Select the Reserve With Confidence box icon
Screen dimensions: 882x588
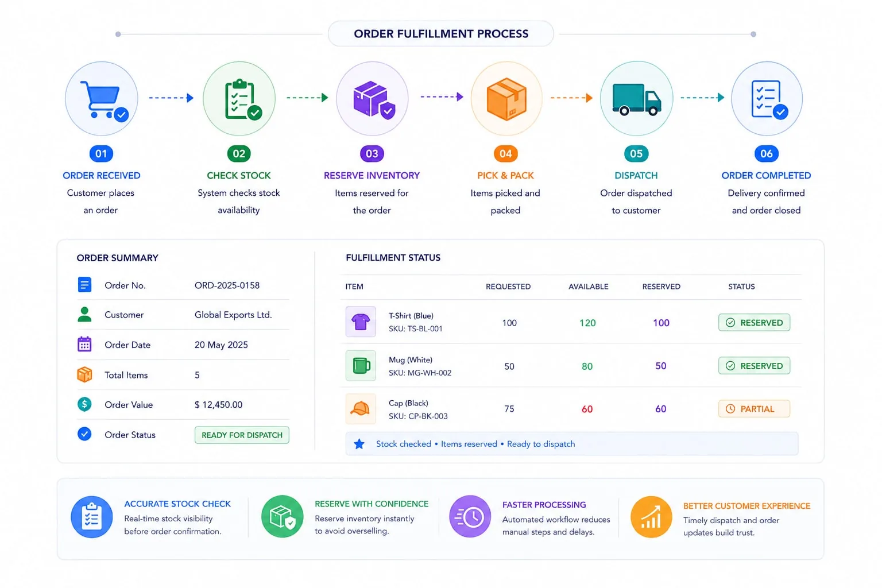point(282,517)
